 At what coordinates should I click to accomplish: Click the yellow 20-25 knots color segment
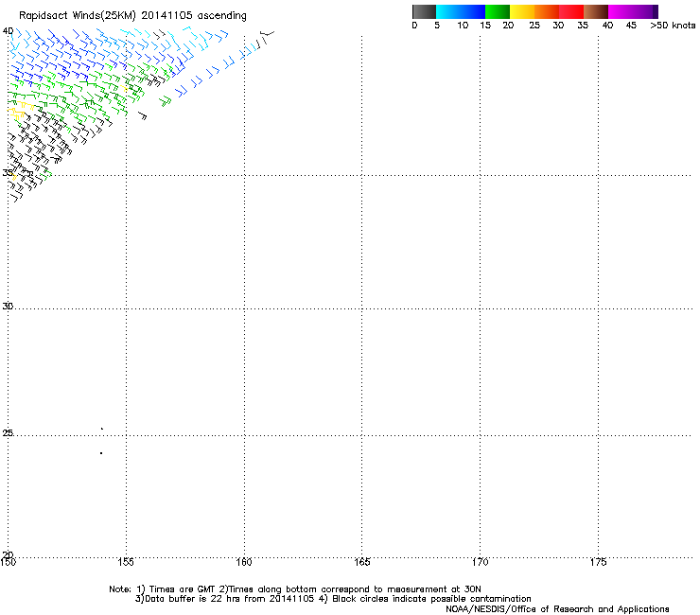click(x=522, y=11)
